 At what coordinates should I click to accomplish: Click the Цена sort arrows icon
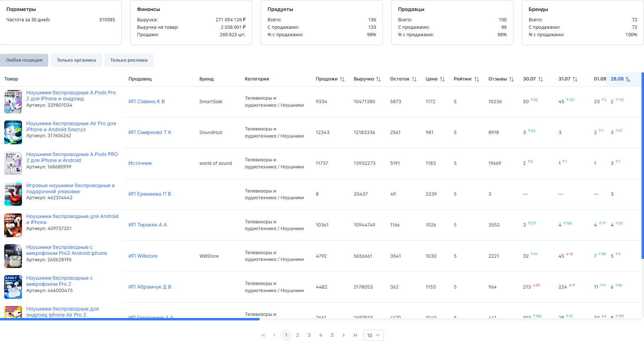click(442, 79)
